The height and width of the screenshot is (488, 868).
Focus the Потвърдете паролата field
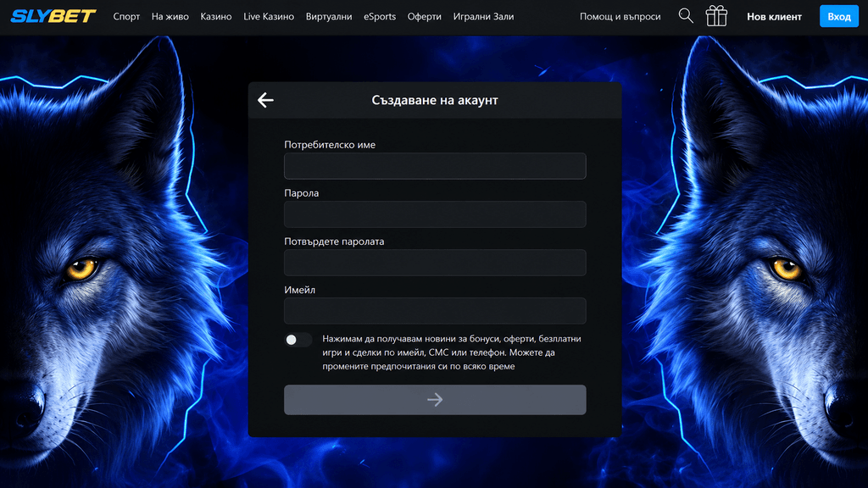(435, 263)
